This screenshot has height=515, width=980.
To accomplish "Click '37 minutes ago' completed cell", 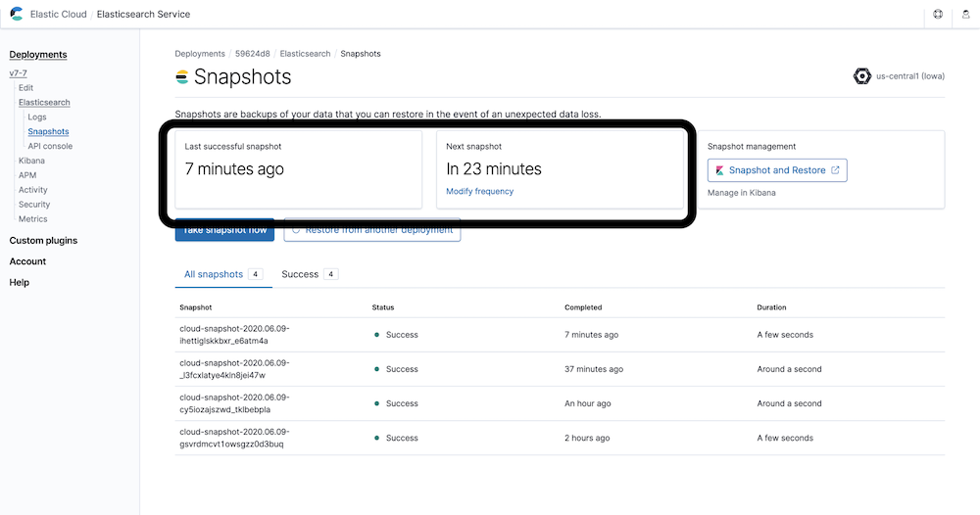I will (594, 369).
